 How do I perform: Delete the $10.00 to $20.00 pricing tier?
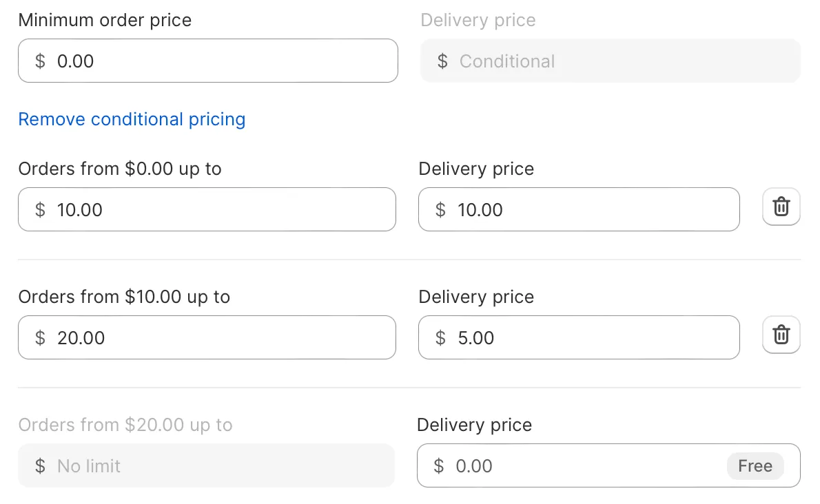781,335
